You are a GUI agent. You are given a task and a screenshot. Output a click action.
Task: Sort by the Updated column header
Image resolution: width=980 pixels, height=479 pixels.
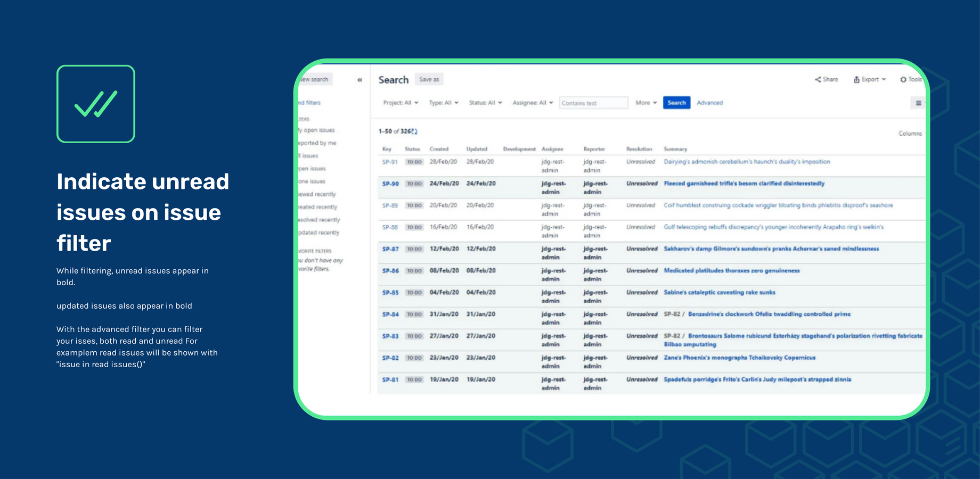pos(477,149)
